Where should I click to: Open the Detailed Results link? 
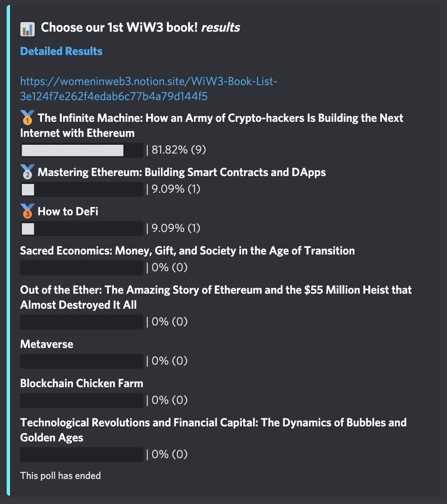[61, 51]
